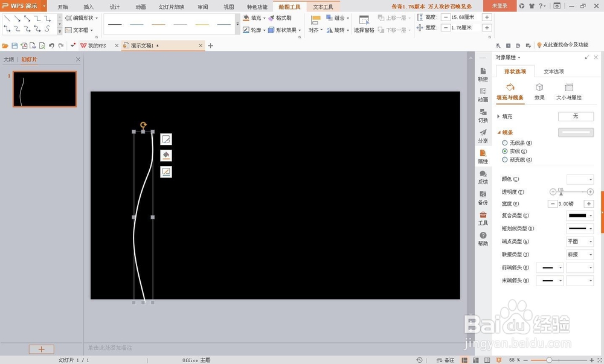Viewport: 604px width, 364px height.
Task: Redo using the redo arrow
Action: [61, 46]
